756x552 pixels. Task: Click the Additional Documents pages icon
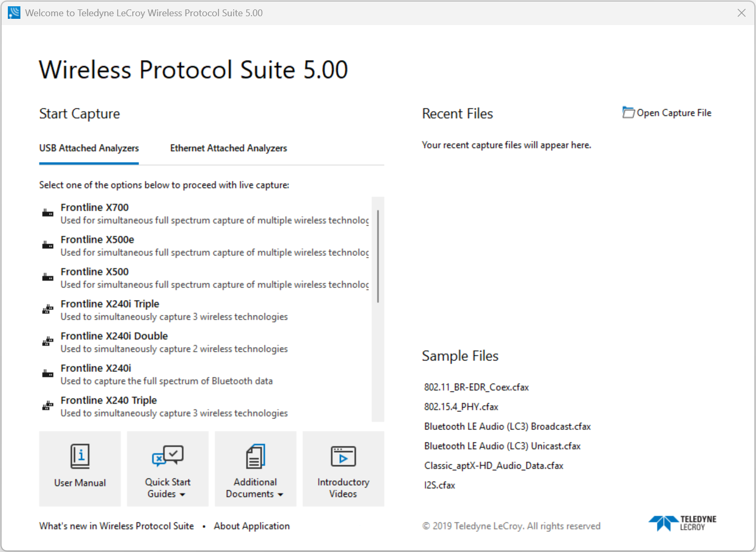[256, 456]
